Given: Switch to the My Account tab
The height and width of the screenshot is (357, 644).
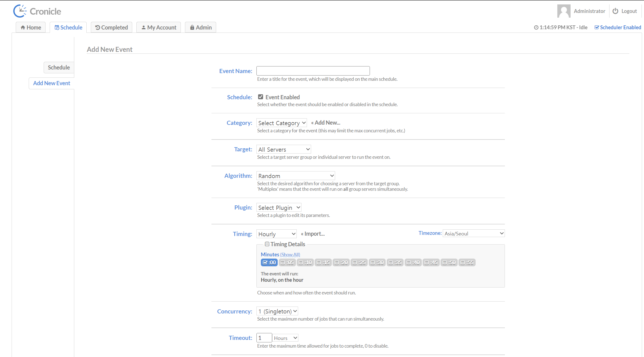Looking at the screenshot, I should click(158, 28).
